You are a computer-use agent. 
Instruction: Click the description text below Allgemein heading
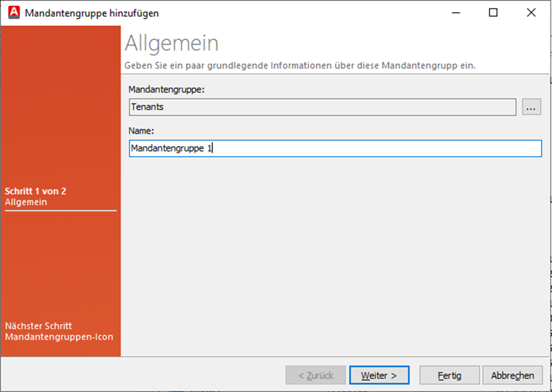(300, 65)
